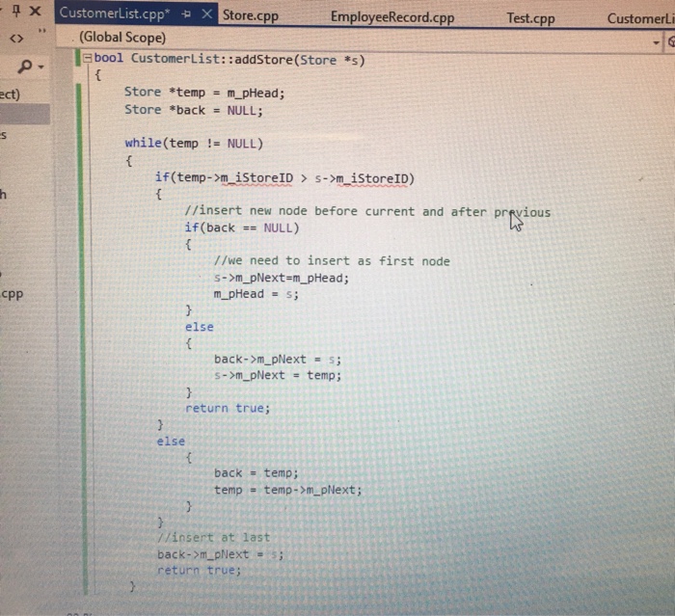Click 'Store *back = NULL;' line

[193, 110]
